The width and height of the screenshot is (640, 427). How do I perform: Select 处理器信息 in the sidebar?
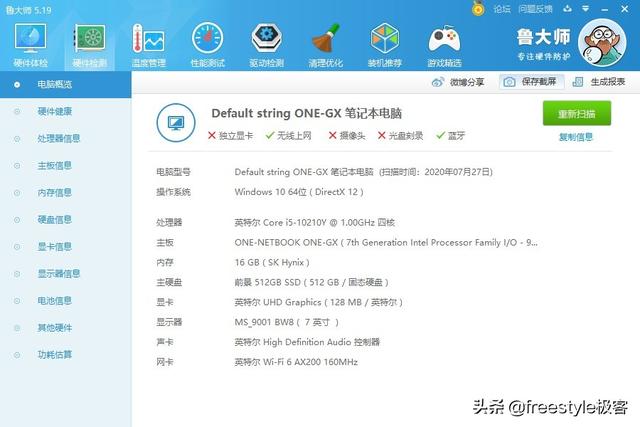(x=59, y=138)
